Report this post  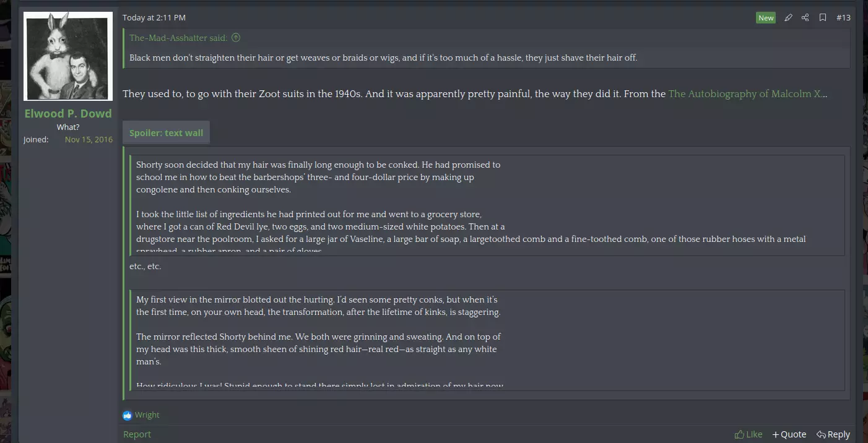pyautogui.click(x=137, y=434)
